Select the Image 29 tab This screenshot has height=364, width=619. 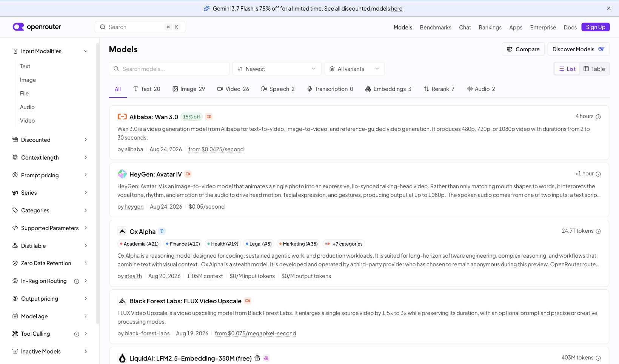pyautogui.click(x=189, y=89)
